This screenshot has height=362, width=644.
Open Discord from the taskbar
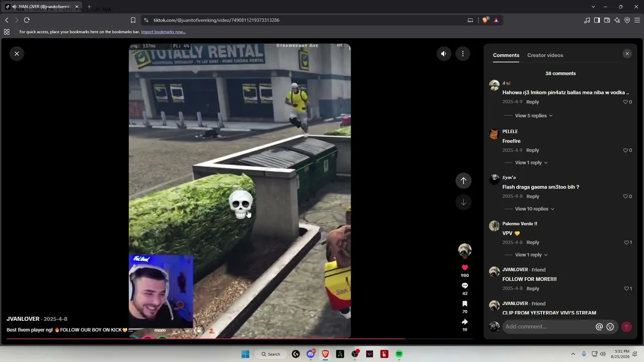[x=310, y=354]
